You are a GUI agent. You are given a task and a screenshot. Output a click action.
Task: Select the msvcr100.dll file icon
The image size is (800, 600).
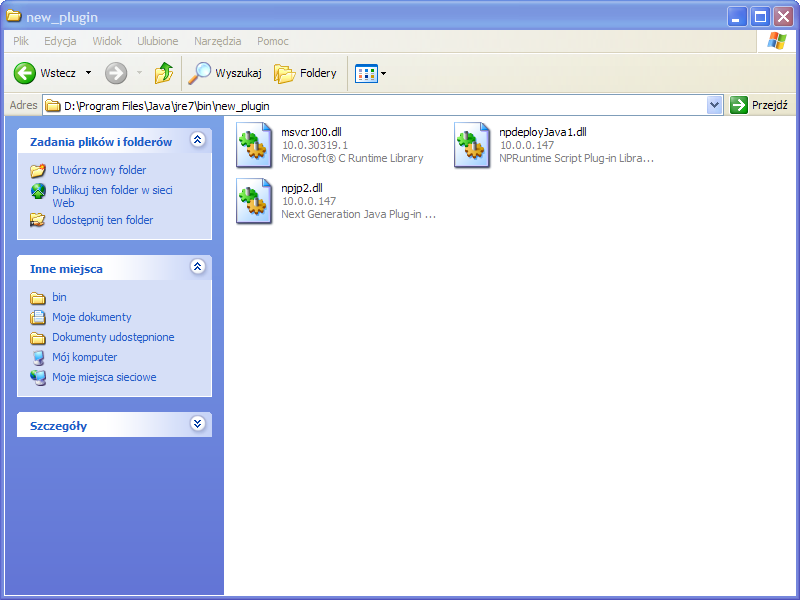click(254, 145)
